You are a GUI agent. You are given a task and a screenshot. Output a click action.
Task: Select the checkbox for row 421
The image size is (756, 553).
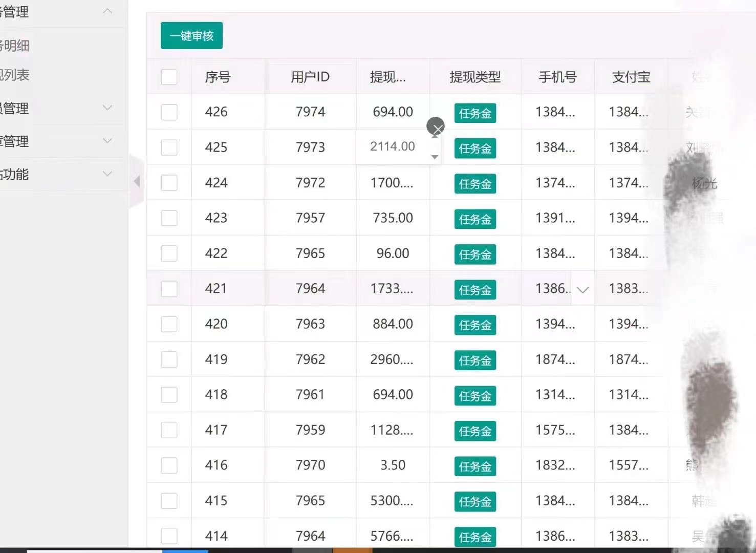point(169,289)
